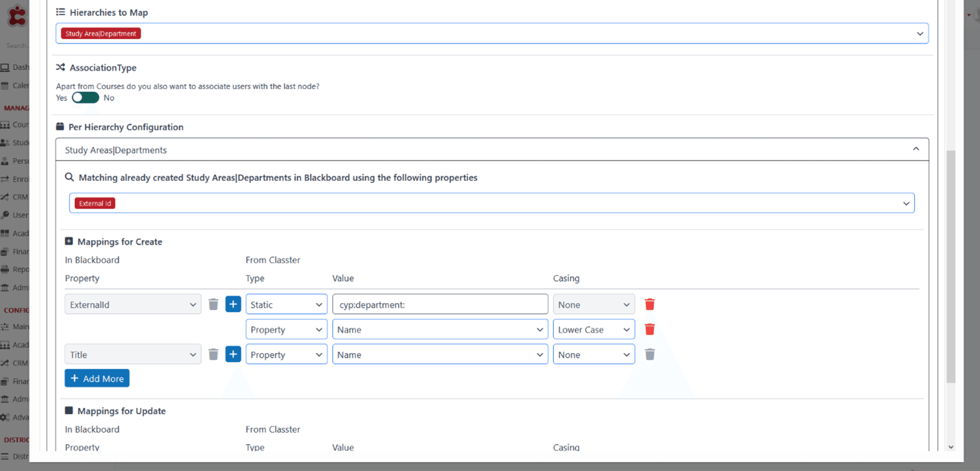Open Type dropdown in Title row
Screen dimensions: 980x471
(x=286, y=354)
